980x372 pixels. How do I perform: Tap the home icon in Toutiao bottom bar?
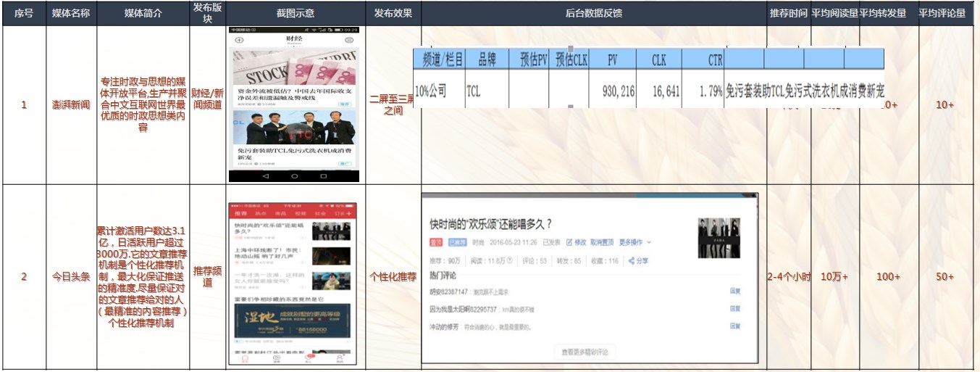click(x=245, y=358)
